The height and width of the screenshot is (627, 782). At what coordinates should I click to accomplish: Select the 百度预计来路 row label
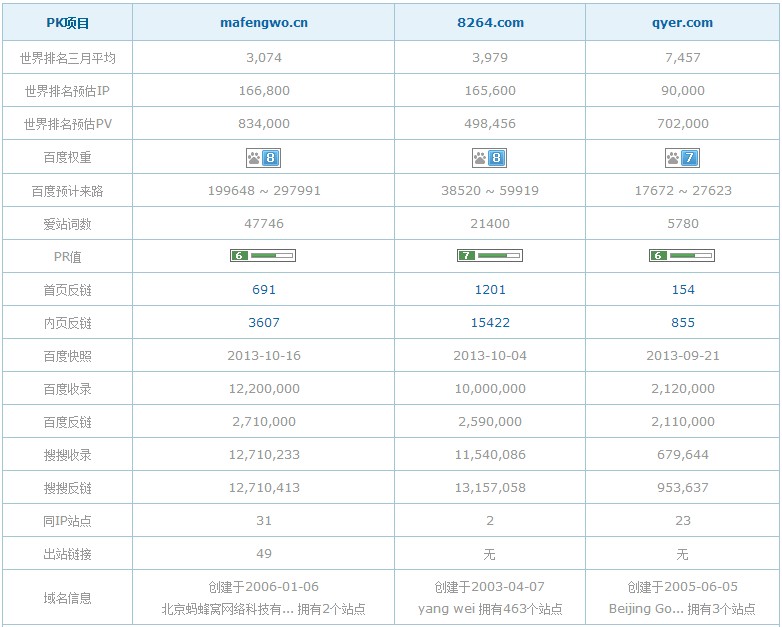tap(67, 191)
